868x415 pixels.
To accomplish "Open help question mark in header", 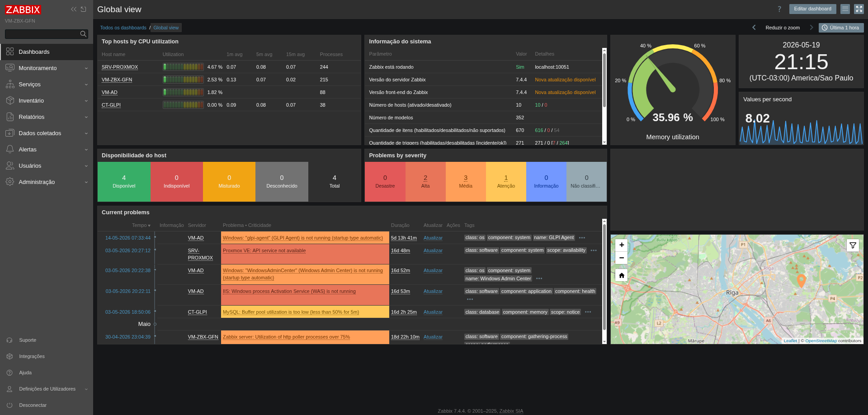I will tap(779, 9).
